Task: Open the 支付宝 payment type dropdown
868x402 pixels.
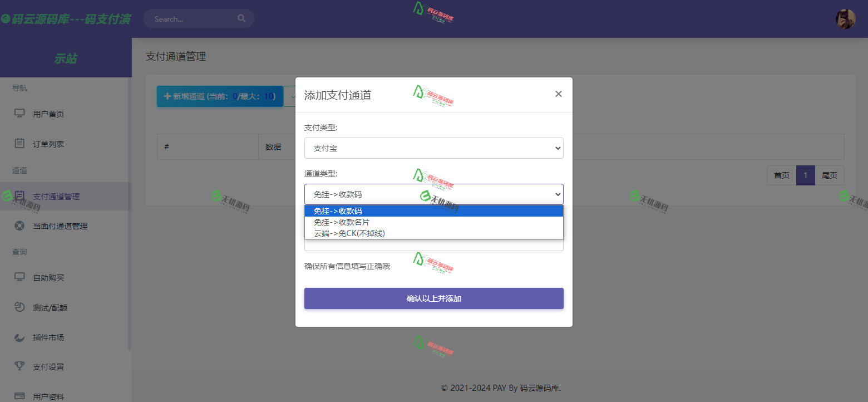Action: click(433, 148)
